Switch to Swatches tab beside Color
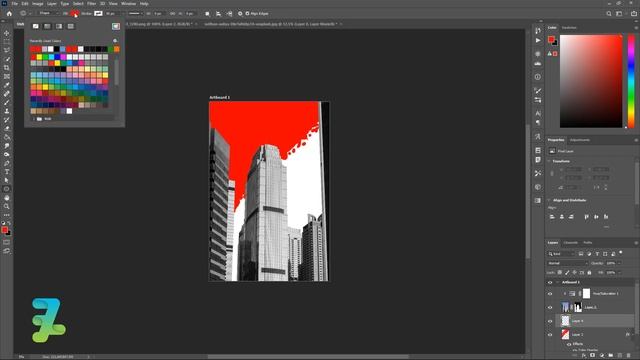 click(569, 28)
